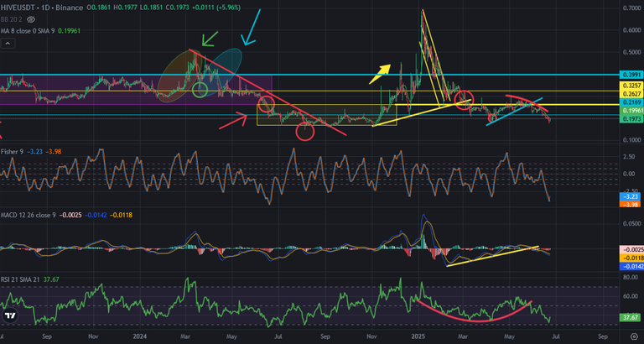Click the +0.0111 (+5.96%) change value
Image resolution: width=644 pixels, height=344 pixels.
point(218,8)
